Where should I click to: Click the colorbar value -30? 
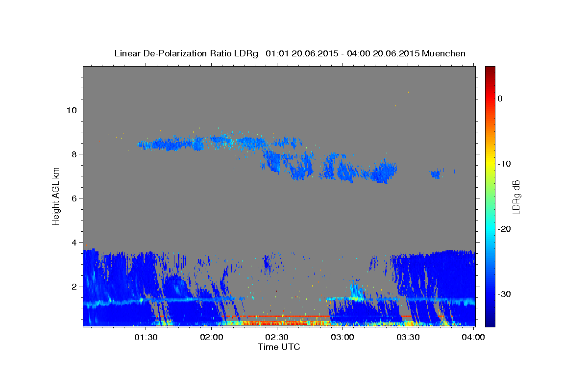[504, 294]
